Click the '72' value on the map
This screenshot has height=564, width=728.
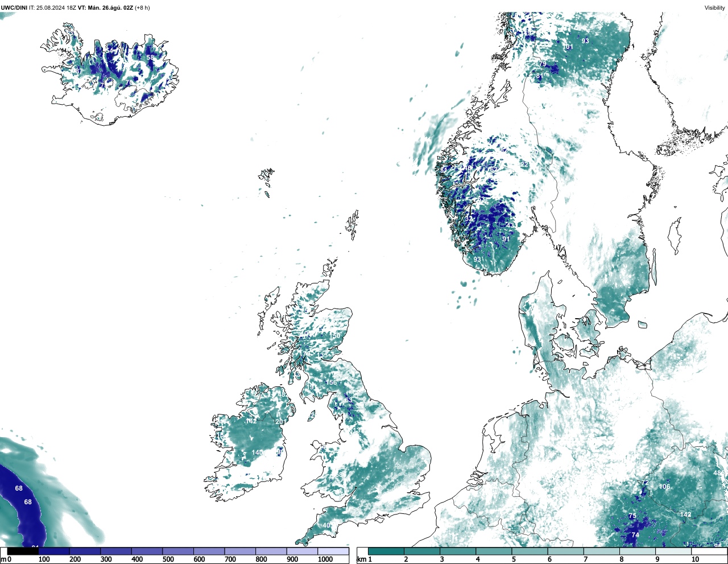pos(645,483)
